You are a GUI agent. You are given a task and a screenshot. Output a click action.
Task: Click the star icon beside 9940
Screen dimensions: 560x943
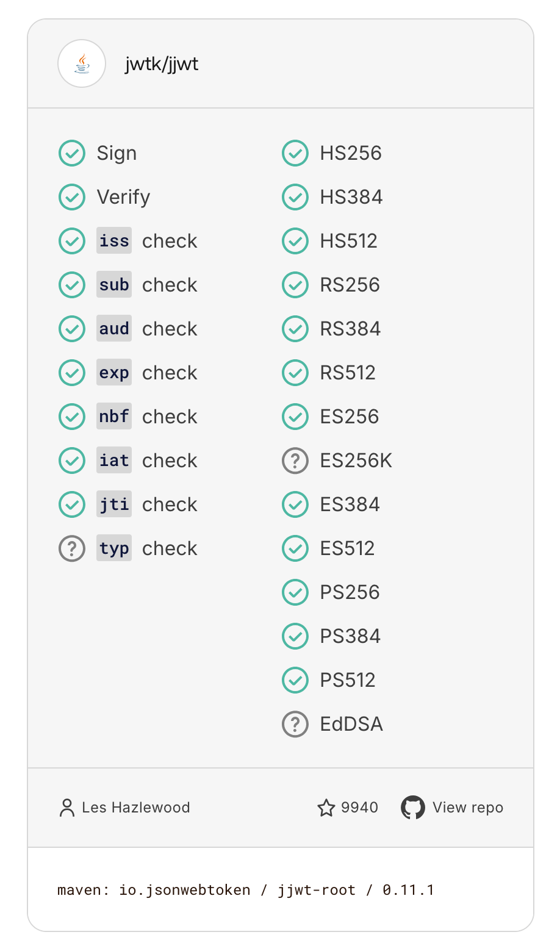pyautogui.click(x=326, y=808)
